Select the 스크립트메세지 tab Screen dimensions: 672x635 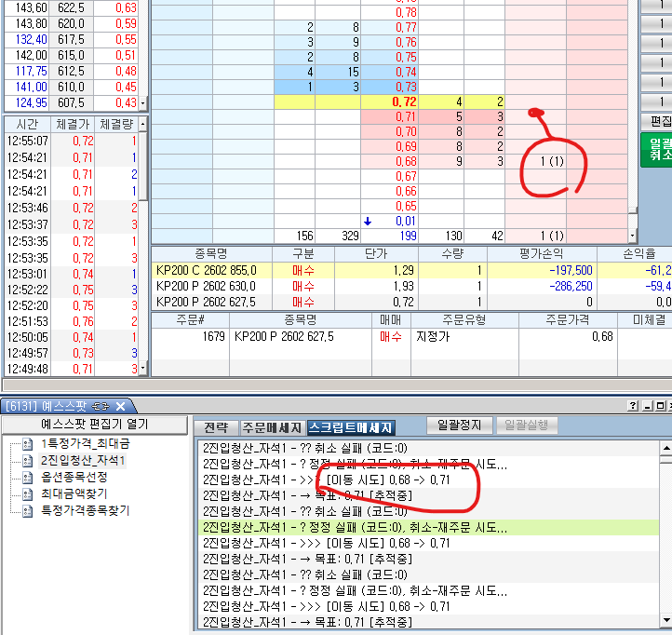[351, 426]
